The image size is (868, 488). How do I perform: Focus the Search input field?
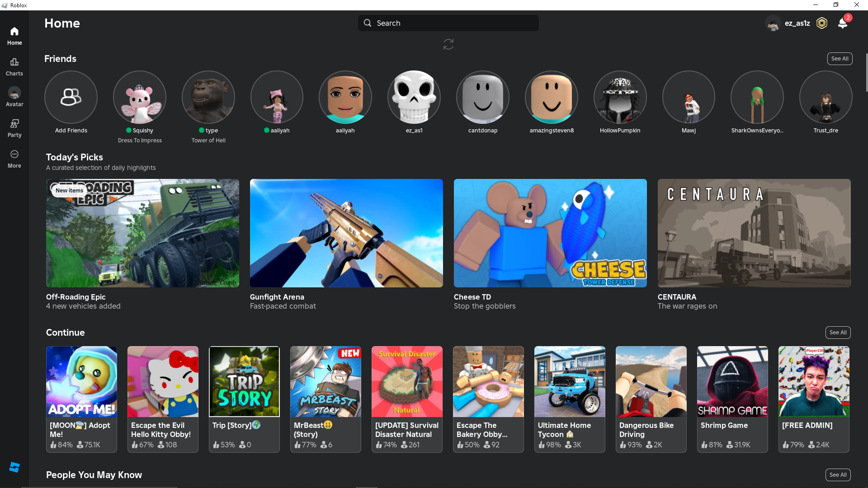448,23
